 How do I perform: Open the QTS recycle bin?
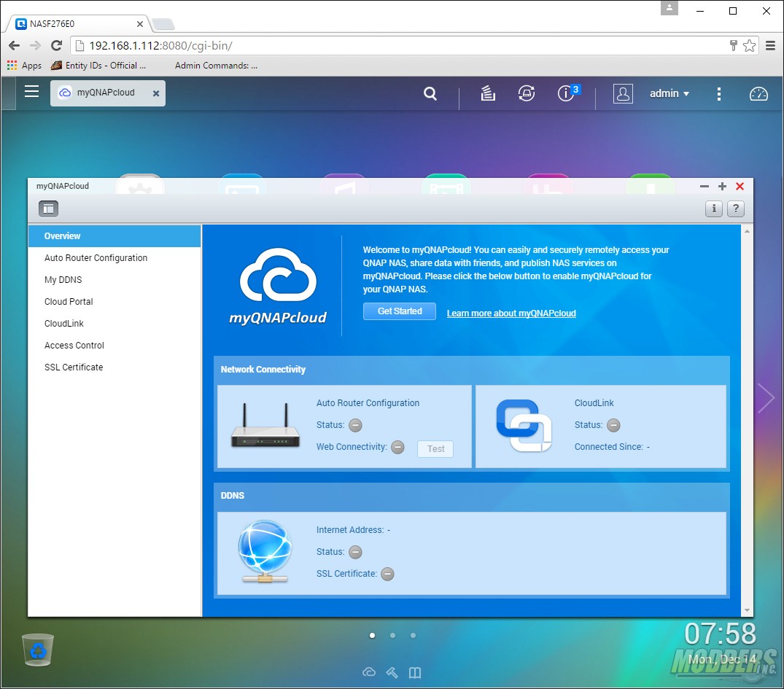pyautogui.click(x=37, y=650)
